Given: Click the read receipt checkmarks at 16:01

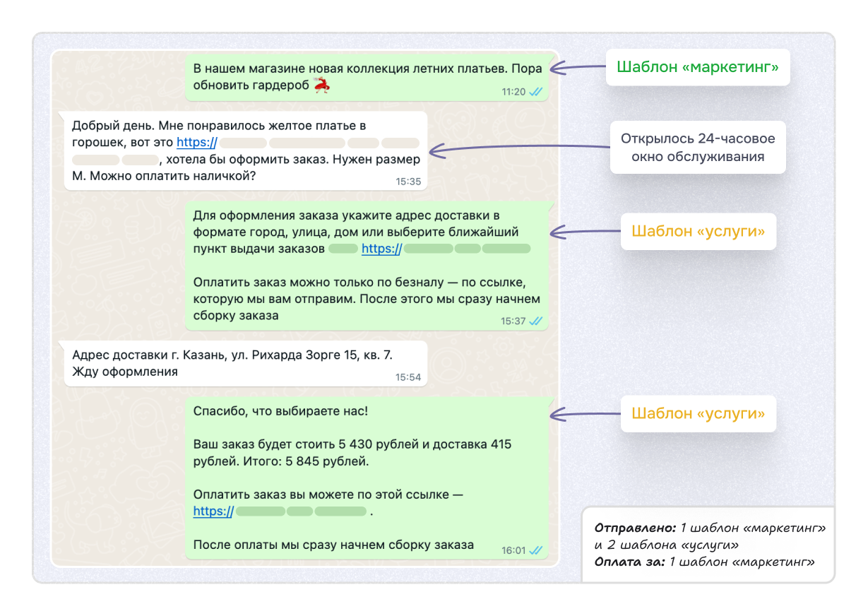Looking at the screenshot, I should coord(534,547).
